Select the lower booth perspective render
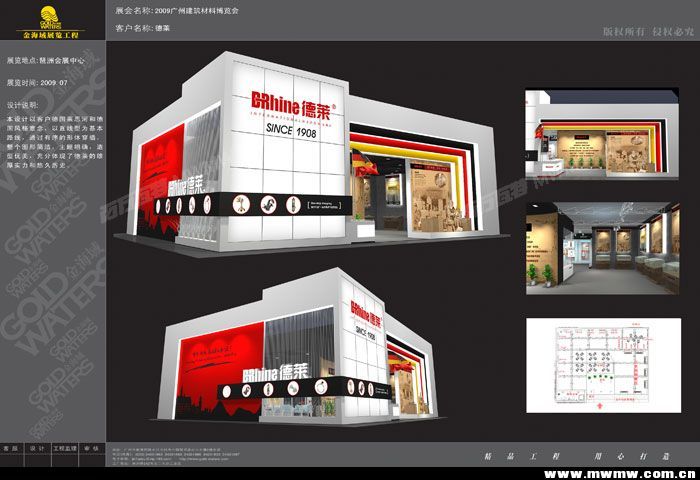This screenshot has height=480, width=700. [297, 346]
